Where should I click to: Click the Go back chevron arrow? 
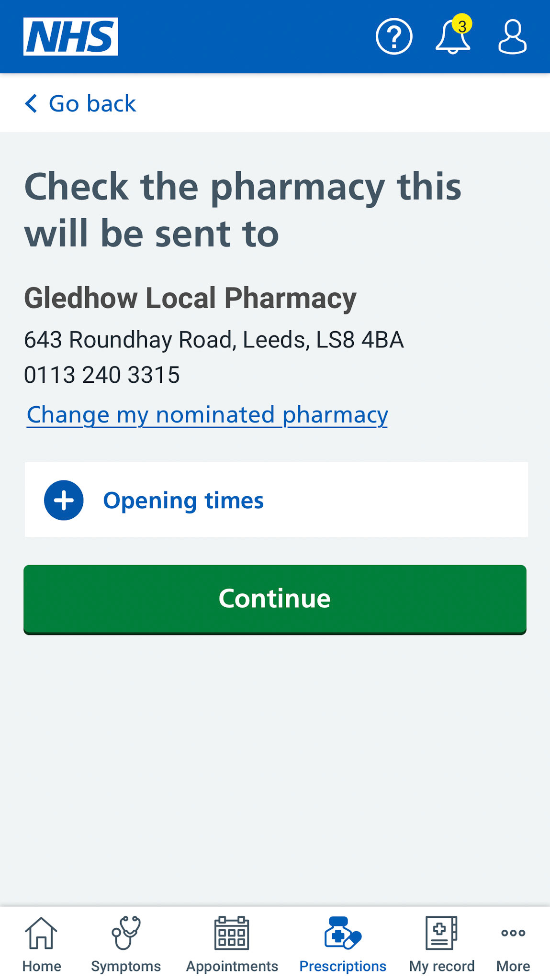point(31,103)
